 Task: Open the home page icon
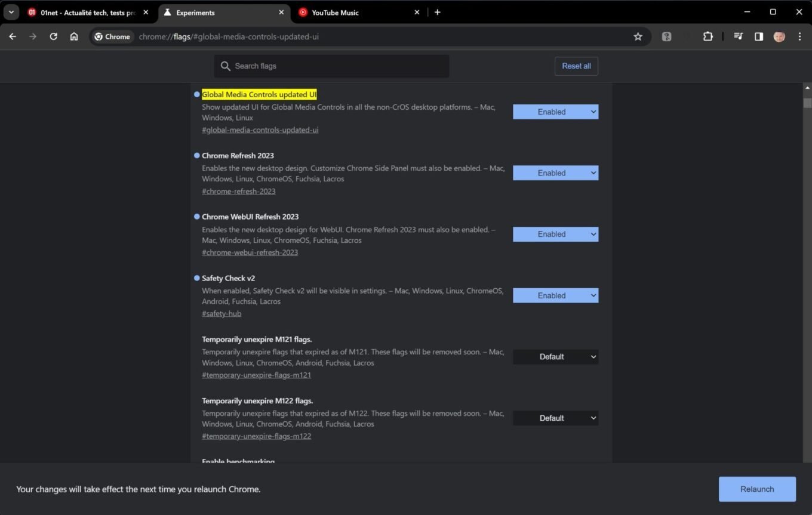74,36
